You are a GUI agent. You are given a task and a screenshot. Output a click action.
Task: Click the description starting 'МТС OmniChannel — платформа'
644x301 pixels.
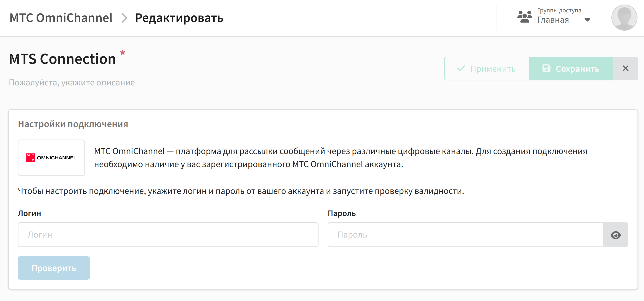click(340, 158)
